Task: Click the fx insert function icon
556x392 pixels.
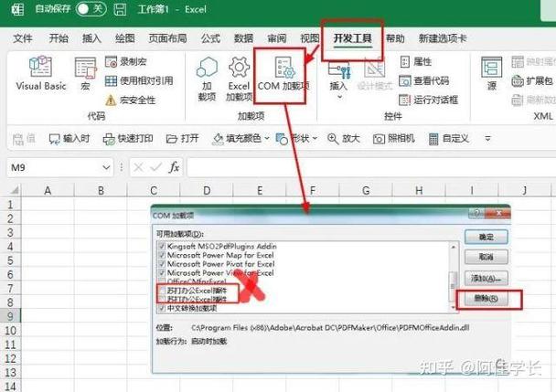Action: 174,167
